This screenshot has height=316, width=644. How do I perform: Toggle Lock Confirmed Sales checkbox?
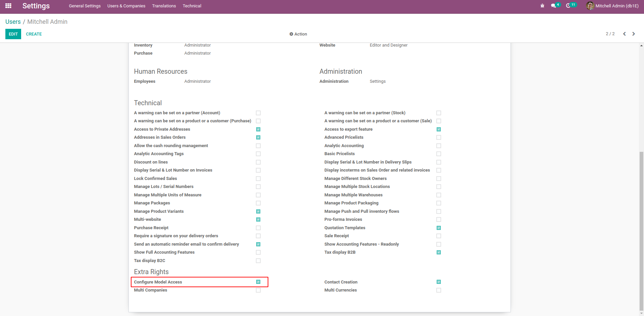pyautogui.click(x=258, y=179)
